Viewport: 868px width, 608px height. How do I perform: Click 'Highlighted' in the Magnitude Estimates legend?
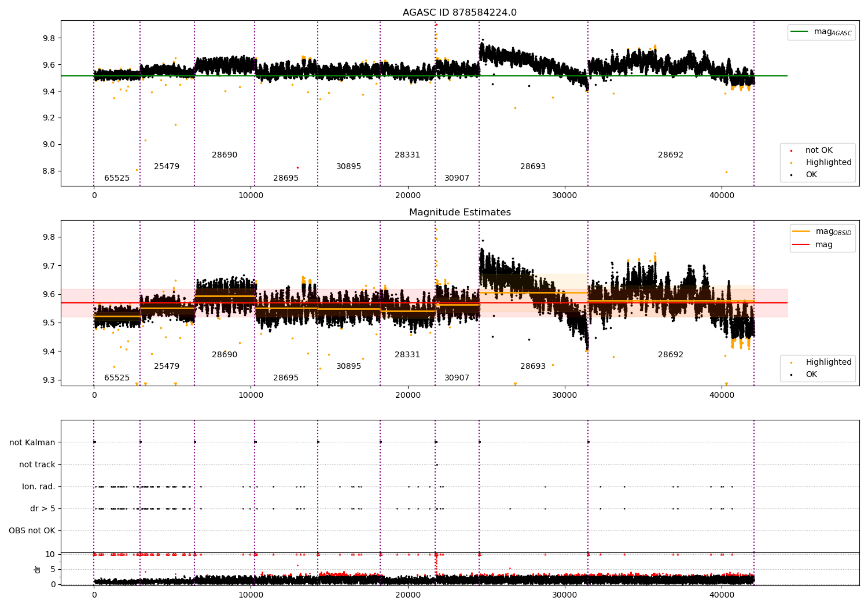829,362
